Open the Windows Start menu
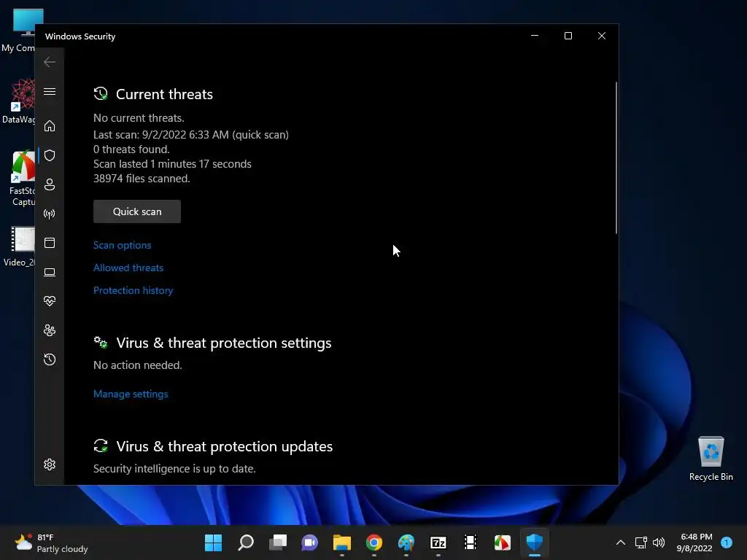747x560 pixels. click(214, 542)
